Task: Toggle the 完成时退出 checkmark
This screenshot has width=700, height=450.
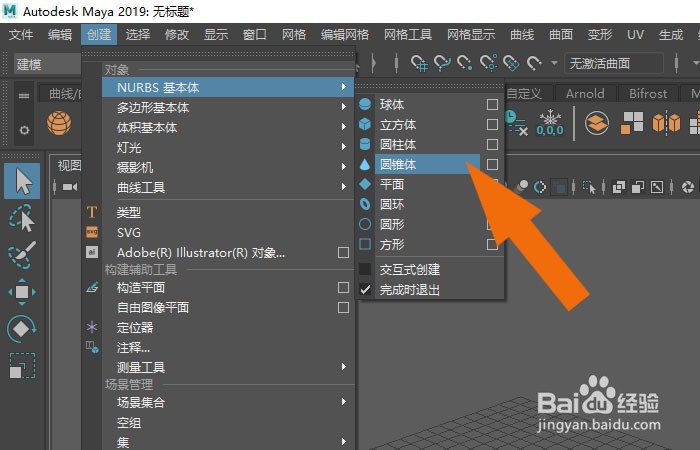Action: click(x=365, y=290)
